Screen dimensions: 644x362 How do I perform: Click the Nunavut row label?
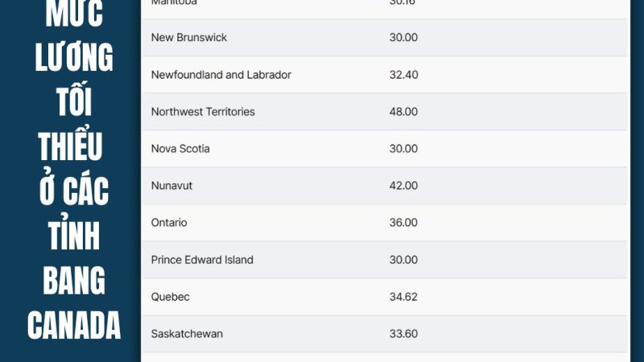(x=171, y=186)
